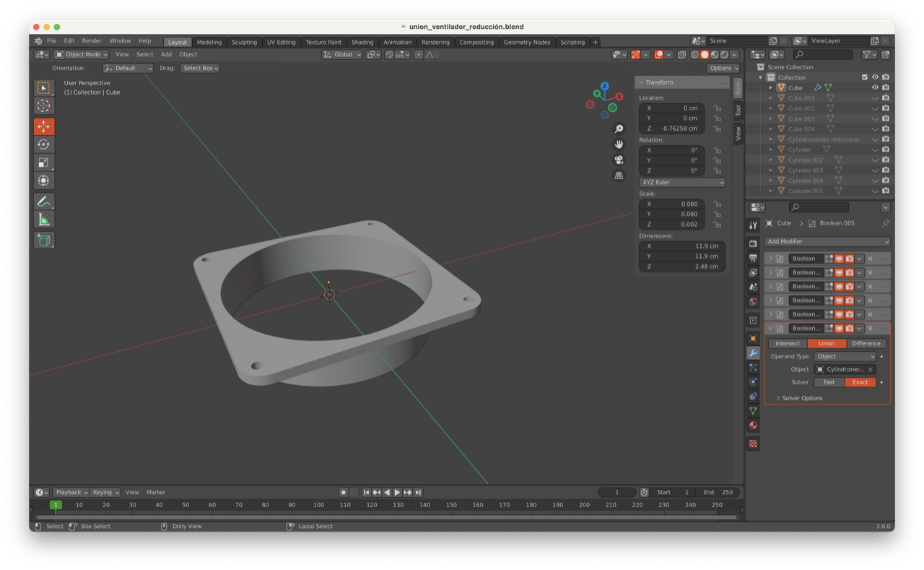Pick the Rotate tool
The height and width of the screenshot is (570, 924).
click(43, 144)
